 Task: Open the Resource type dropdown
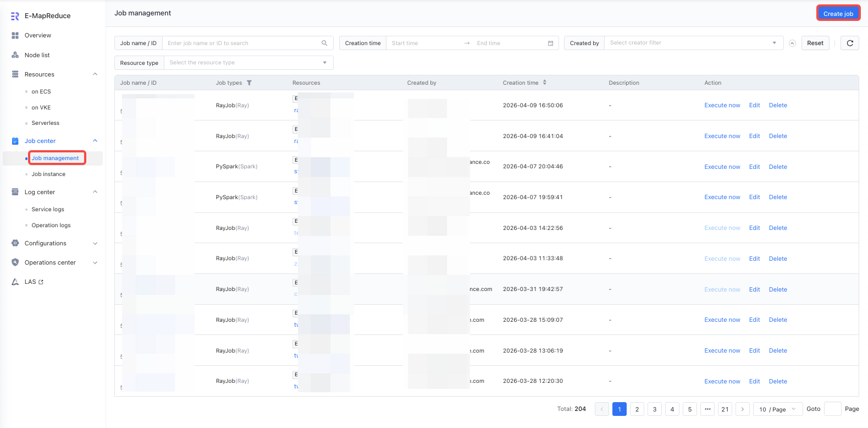point(248,63)
